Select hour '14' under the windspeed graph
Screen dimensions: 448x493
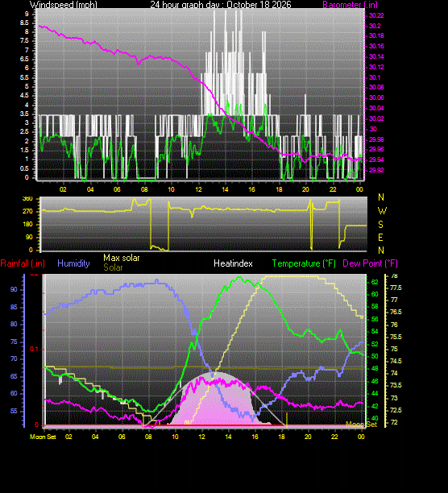(x=225, y=189)
